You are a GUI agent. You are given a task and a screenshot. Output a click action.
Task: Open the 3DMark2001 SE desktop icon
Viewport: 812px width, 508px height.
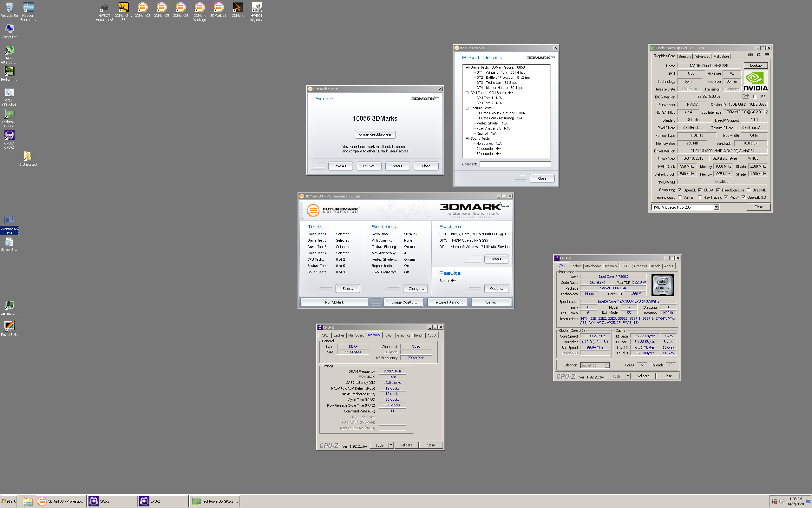tap(123, 12)
